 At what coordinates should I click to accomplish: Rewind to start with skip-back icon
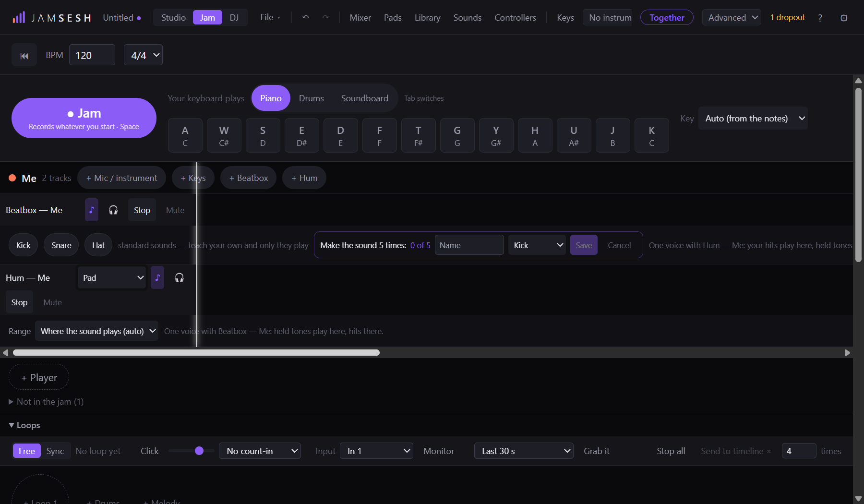click(24, 56)
